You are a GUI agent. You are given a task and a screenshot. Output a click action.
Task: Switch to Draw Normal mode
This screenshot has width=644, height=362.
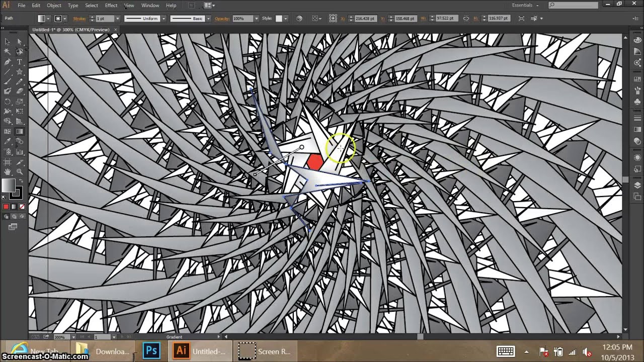(6, 217)
